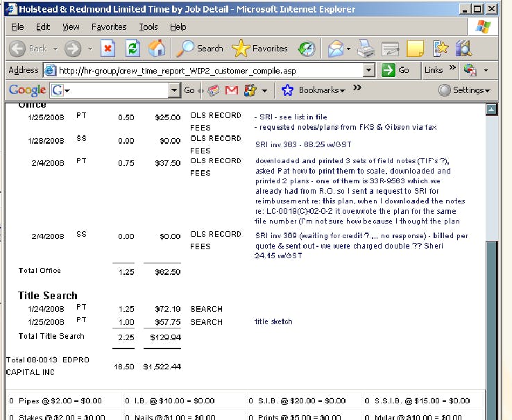
Task: Click the Total Office amount $62.50
Action: [x=167, y=272]
